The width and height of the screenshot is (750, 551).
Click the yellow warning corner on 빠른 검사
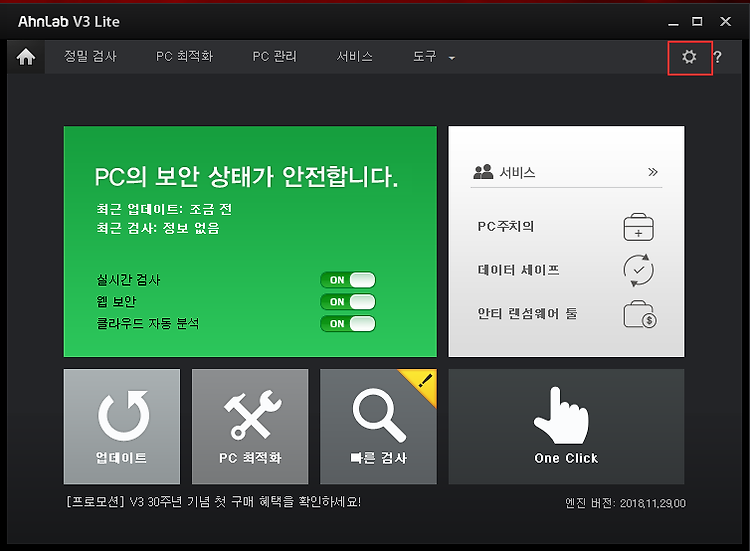pos(423,382)
